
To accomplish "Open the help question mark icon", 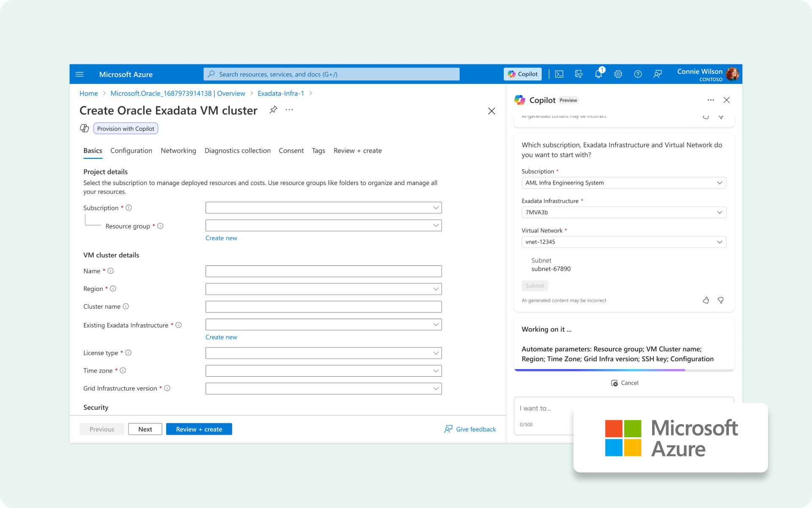I will [x=638, y=74].
